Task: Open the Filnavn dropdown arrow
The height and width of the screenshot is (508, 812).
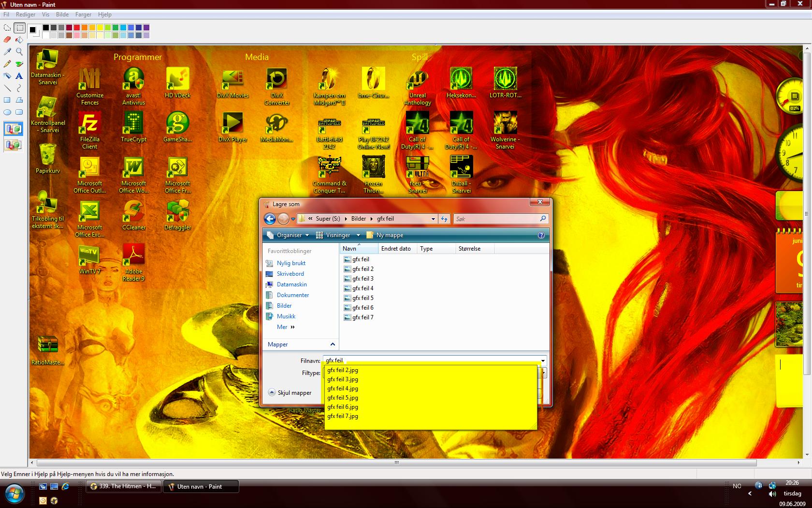Action: click(x=543, y=360)
